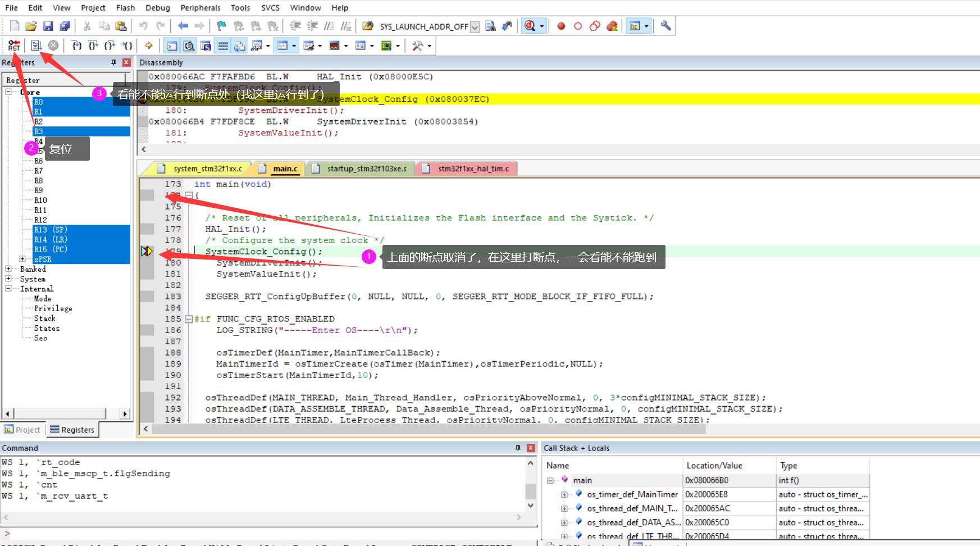The image size is (980, 546).
Task: Toggle the Registers Window button
Action: coord(223,46)
